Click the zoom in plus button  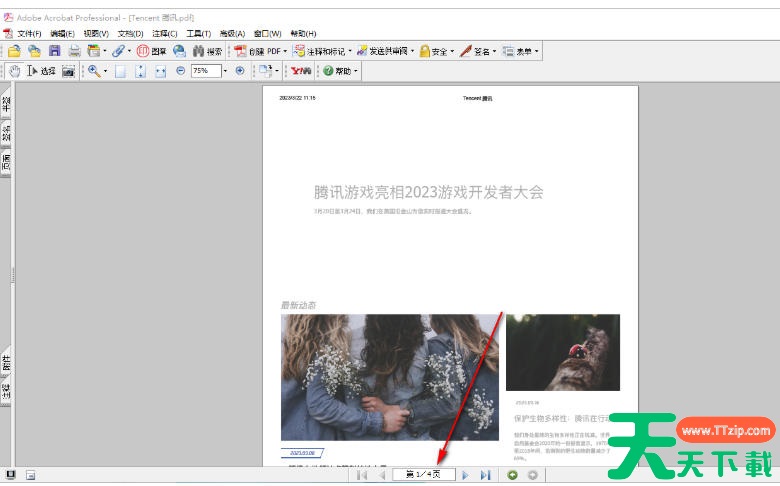pyautogui.click(x=239, y=71)
